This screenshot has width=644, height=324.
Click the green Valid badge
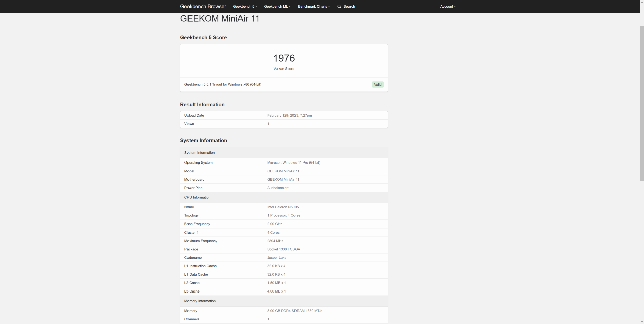coord(378,85)
